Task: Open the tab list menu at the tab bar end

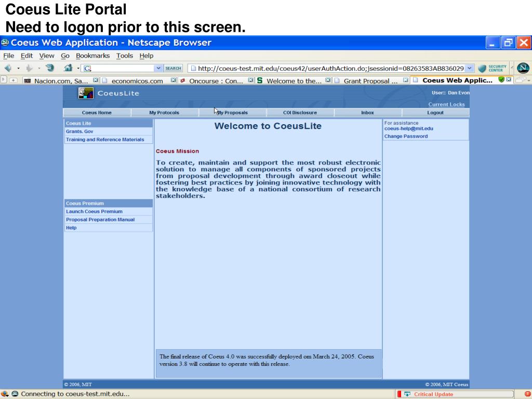Action: pos(523,80)
